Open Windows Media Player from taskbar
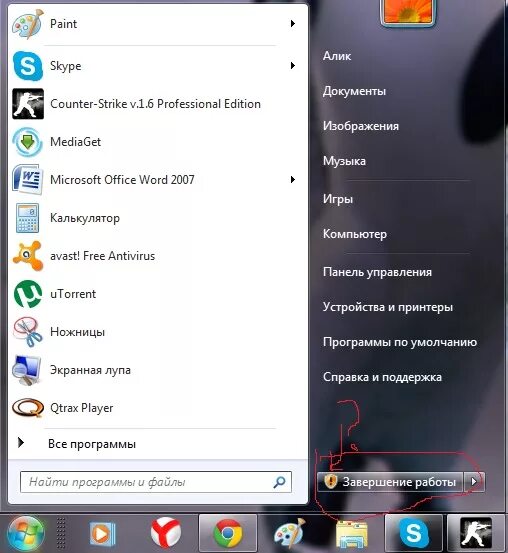Image resolution: width=508 pixels, height=553 pixels. pos(102,534)
